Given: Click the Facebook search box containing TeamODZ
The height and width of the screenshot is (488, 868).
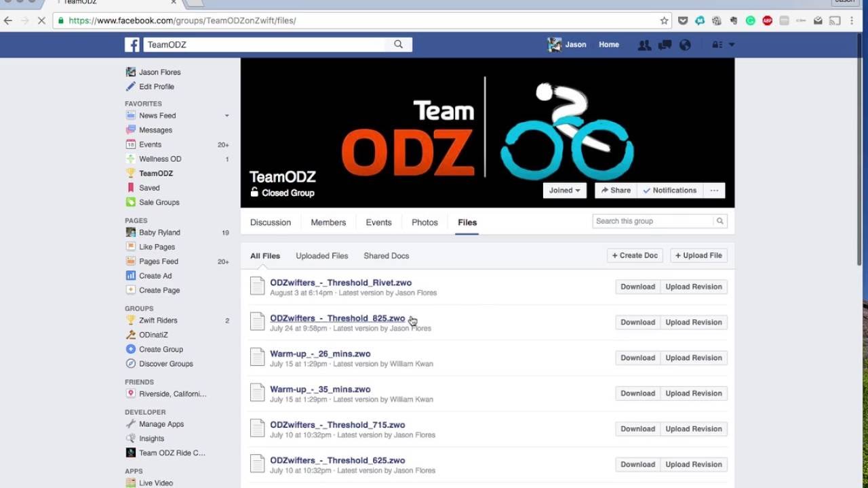Looking at the screenshot, I should click(264, 45).
